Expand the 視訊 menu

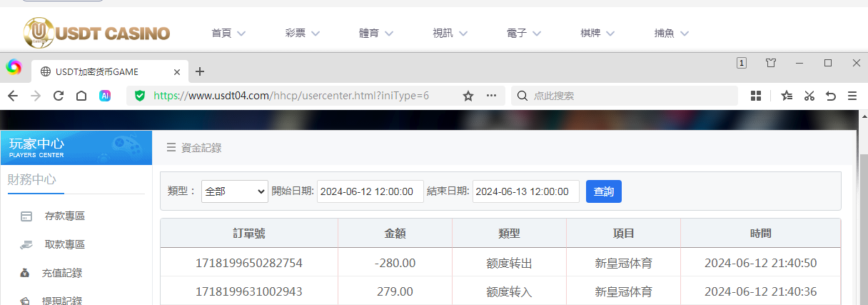450,33
